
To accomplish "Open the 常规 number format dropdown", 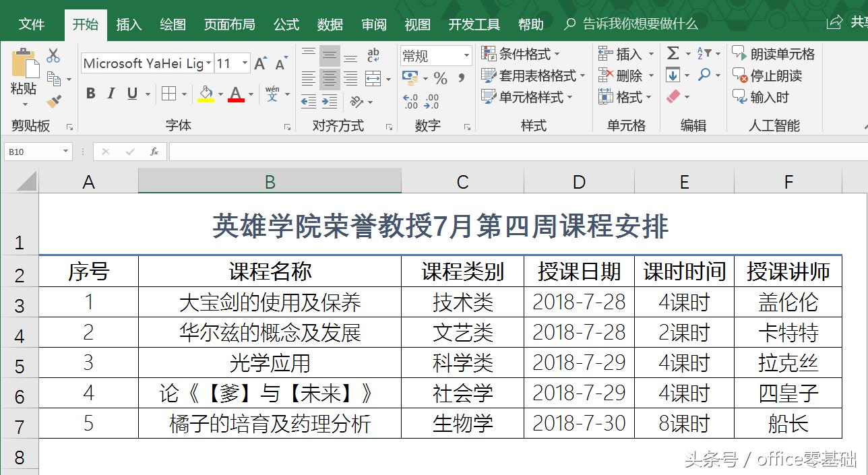I will click(x=466, y=55).
